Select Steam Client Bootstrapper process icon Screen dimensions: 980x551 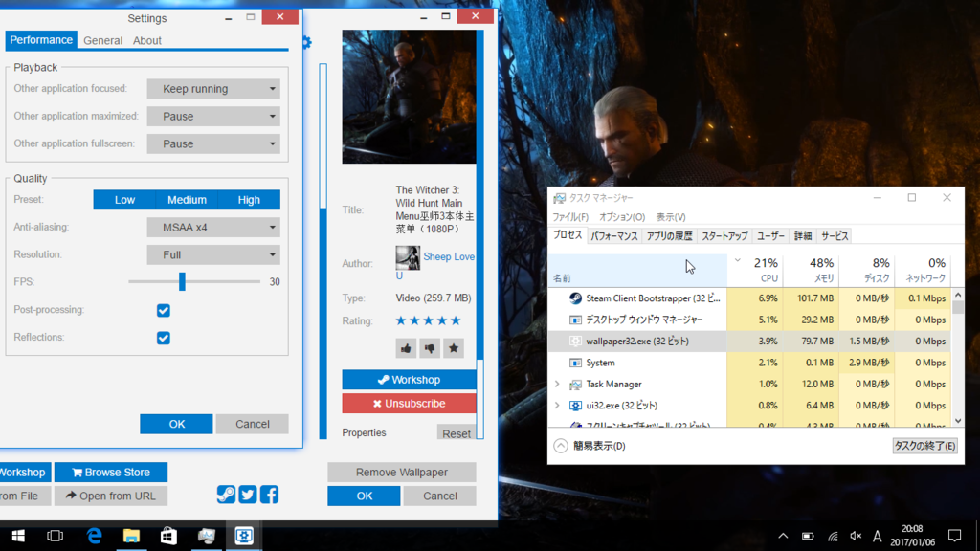pos(575,298)
